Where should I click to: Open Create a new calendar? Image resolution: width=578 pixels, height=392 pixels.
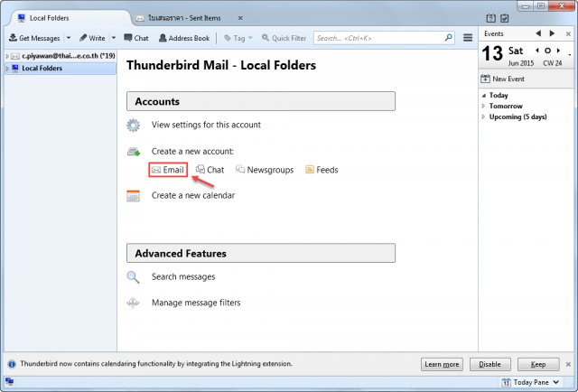click(x=193, y=195)
